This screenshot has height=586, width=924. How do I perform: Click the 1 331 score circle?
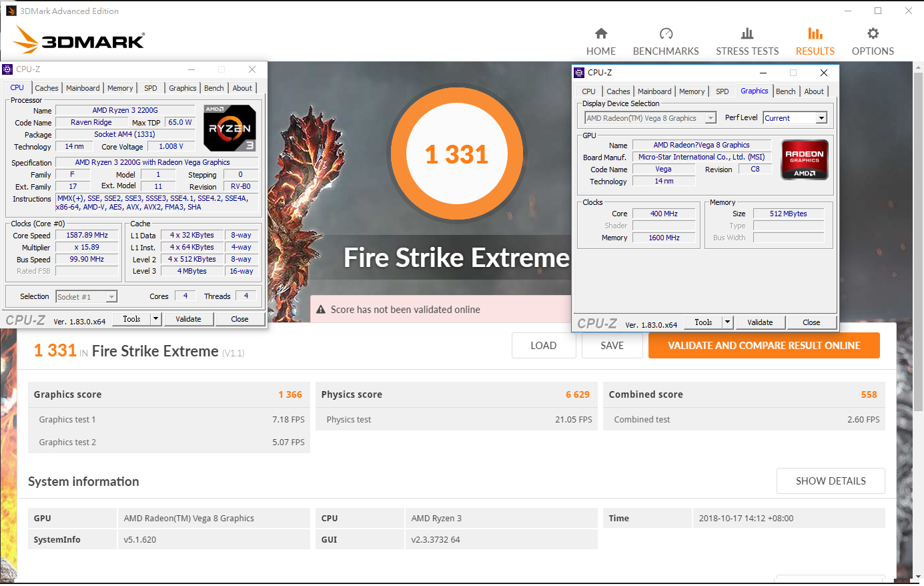point(457,155)
